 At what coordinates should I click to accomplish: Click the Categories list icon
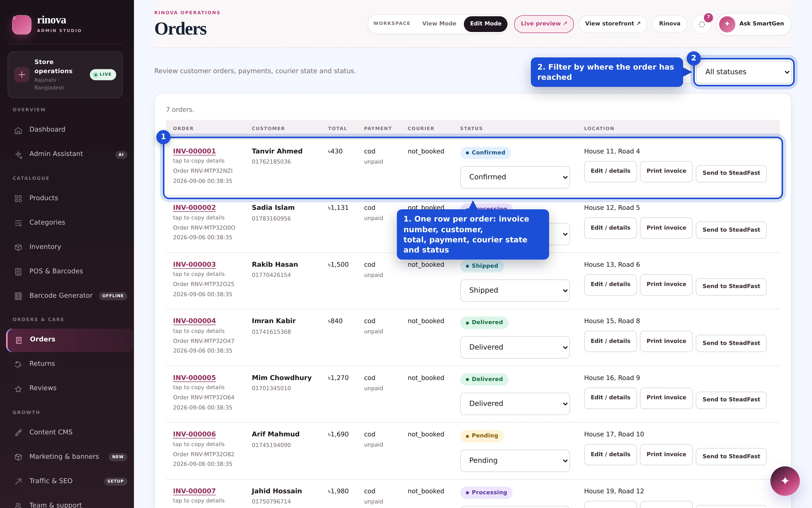tap(19, 223)
